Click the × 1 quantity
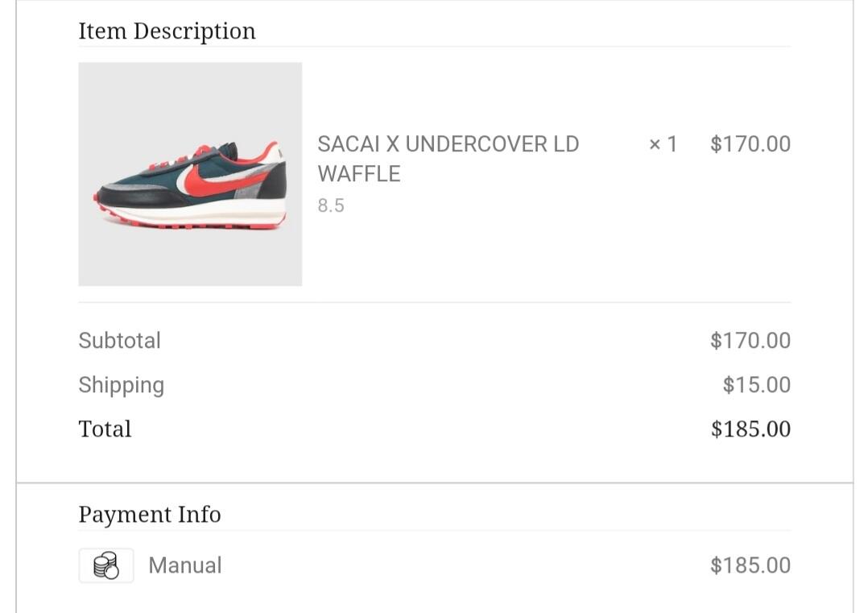The height and width of the screenshot is (613, 868). (x=663, y=144)
